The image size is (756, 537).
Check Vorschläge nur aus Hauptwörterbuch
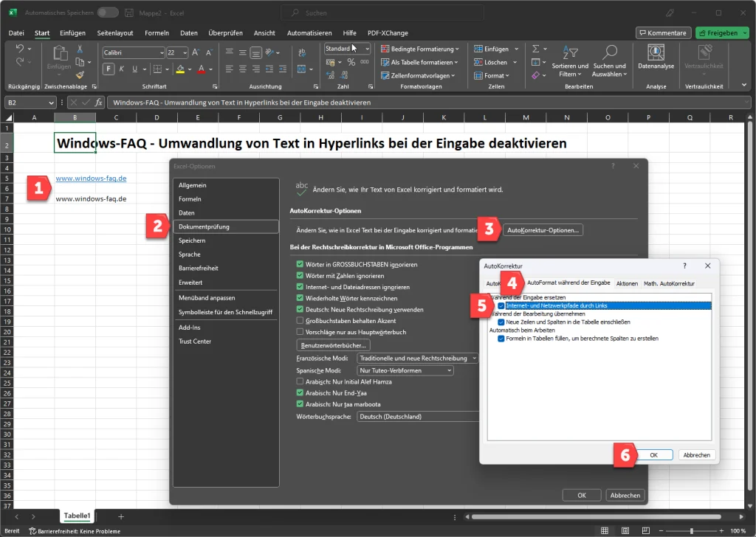(300, 332)
